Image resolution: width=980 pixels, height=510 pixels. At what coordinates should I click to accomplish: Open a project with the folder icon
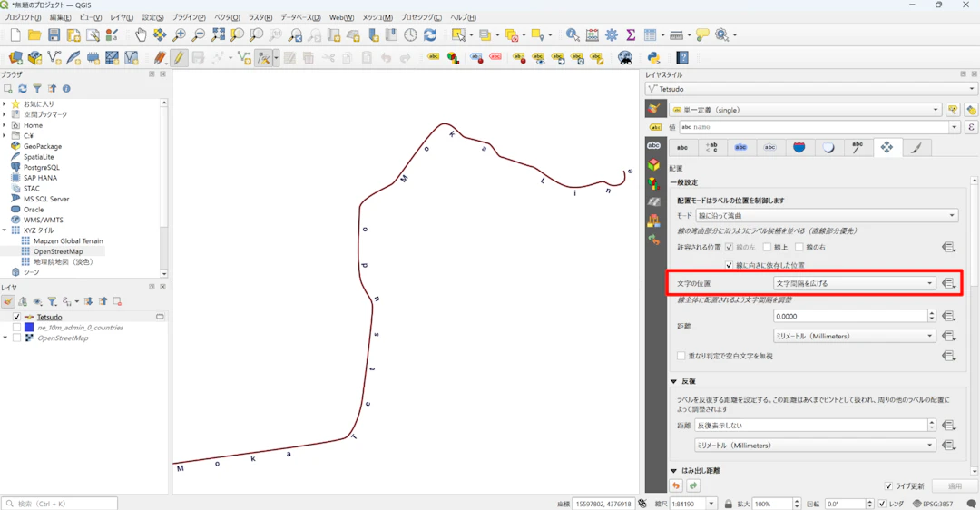(x=34, y=35)
